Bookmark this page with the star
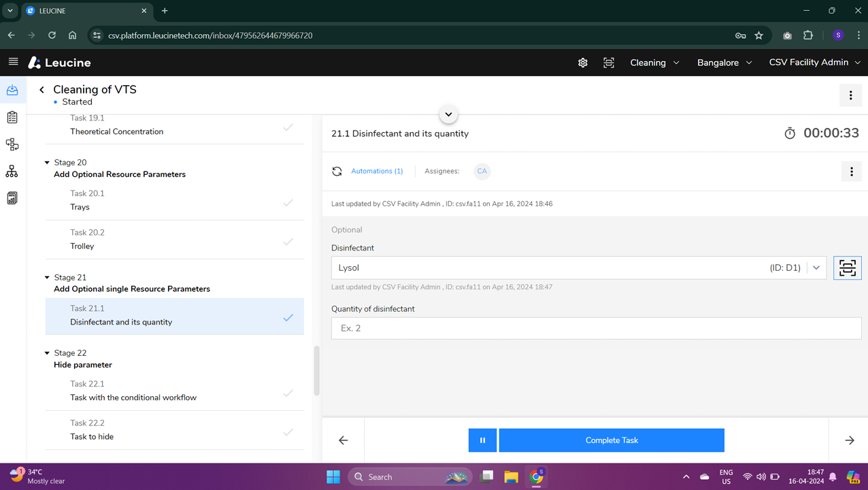This screenshot has height=490, width=868. 759,35
